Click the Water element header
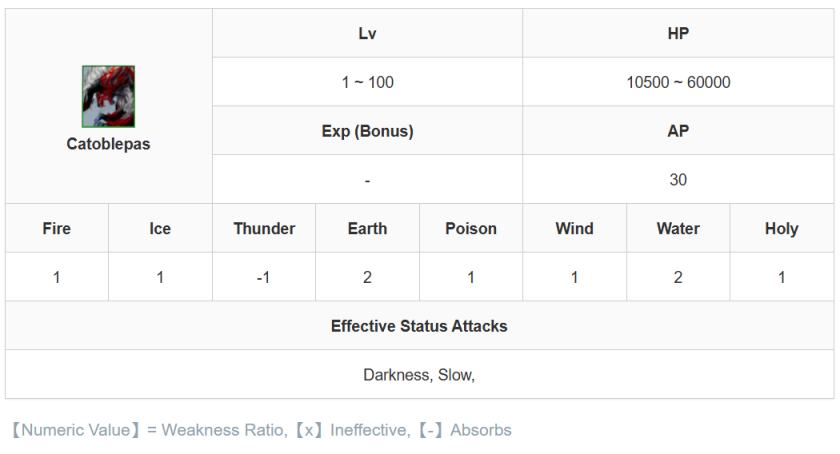Image resolution: width=840 pixels, height=454 pixels. (x=678, y=229)
